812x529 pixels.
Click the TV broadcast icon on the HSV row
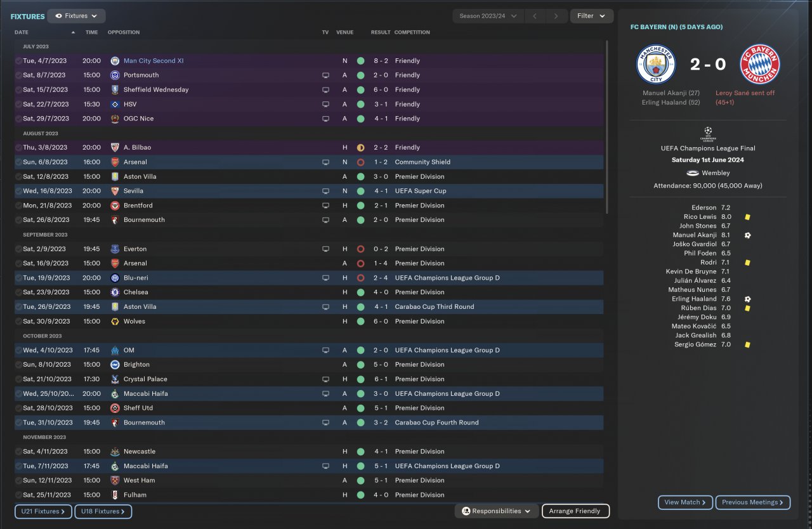click(326, 104)
